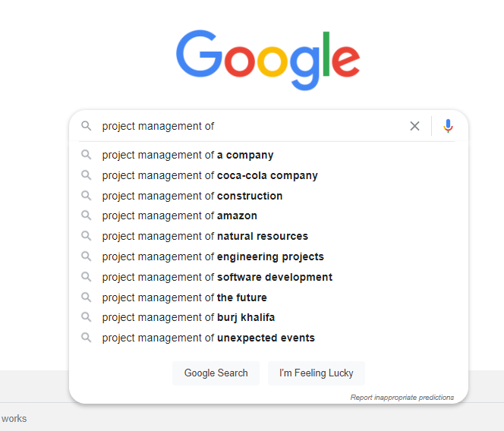Select suggestion 'project management of coca-cola company'
Viewport: 504px width, 431px height.
tap(210, 175)
